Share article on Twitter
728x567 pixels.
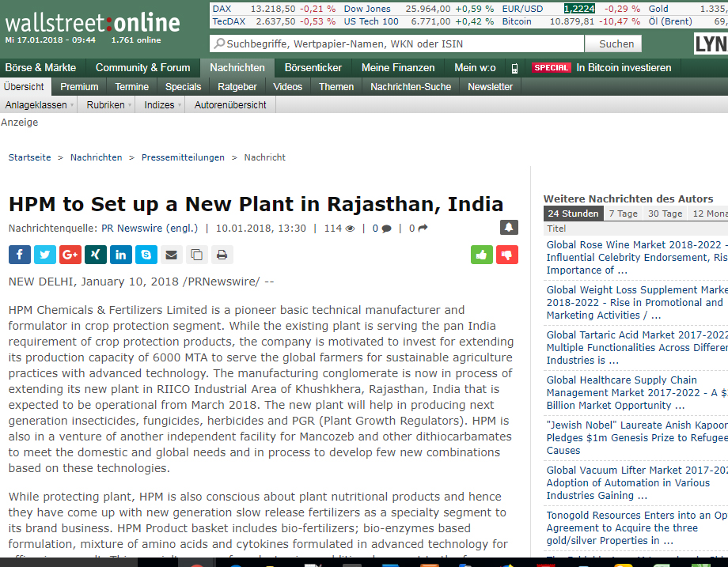coord(45,255)
